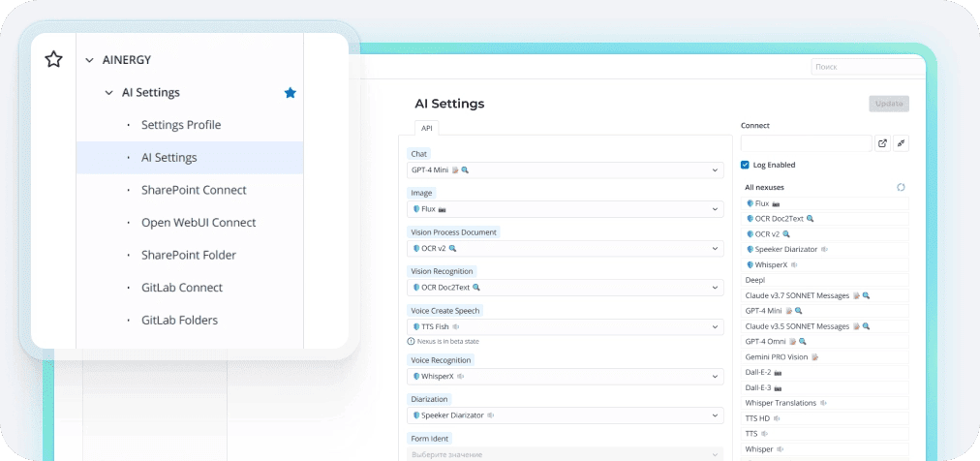The width and height of the screenshot is (980, 461).
Task: Click the shield icon in the Image Flux field
Action: tap(415, 209)
